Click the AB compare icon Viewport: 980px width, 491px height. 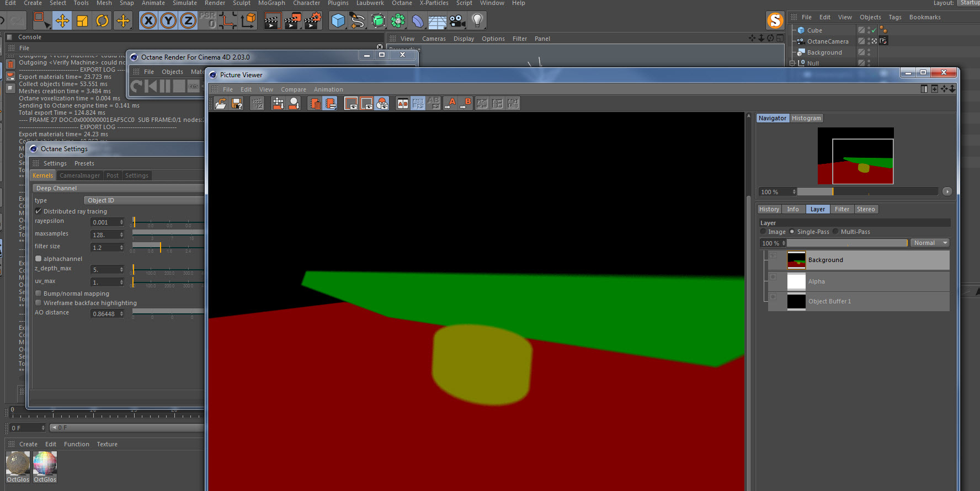pos(403,103)
